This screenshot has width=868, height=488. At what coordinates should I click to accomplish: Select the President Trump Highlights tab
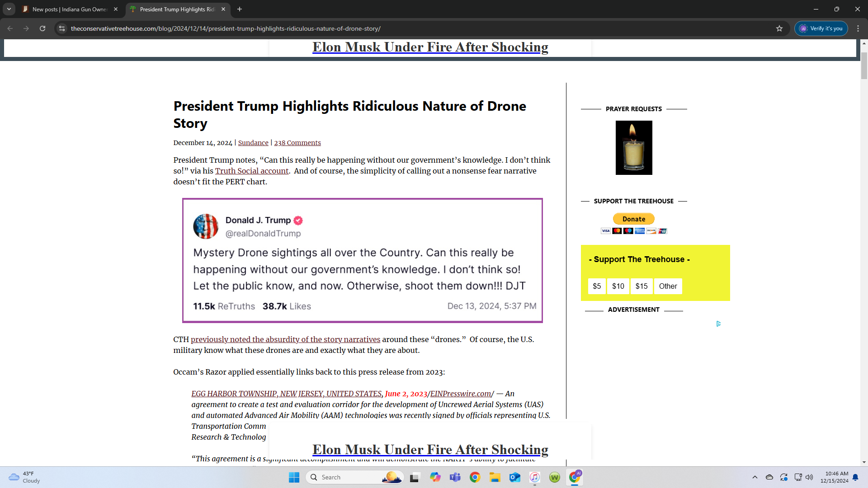pos(177,9)
